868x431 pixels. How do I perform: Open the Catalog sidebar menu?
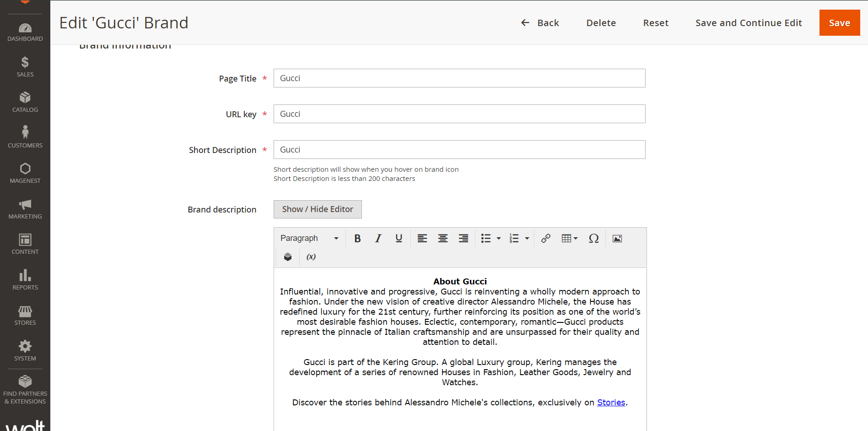[25, 102]
